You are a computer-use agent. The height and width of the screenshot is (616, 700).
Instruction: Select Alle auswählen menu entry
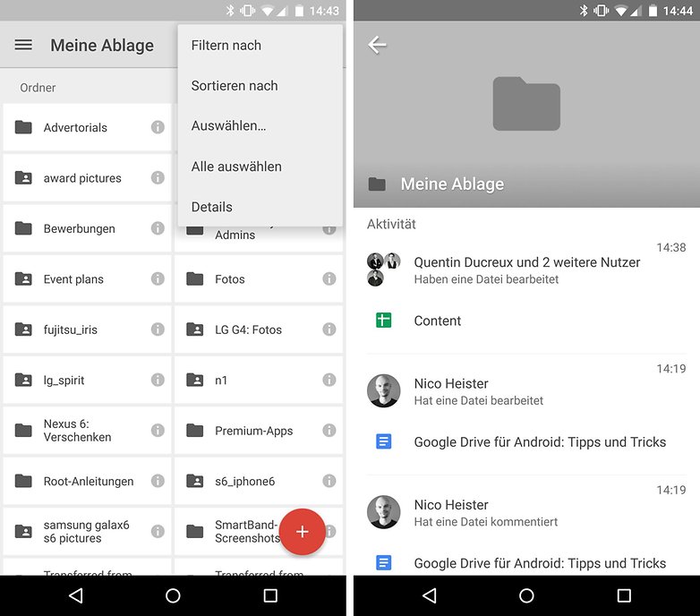[x=260, y=167]
